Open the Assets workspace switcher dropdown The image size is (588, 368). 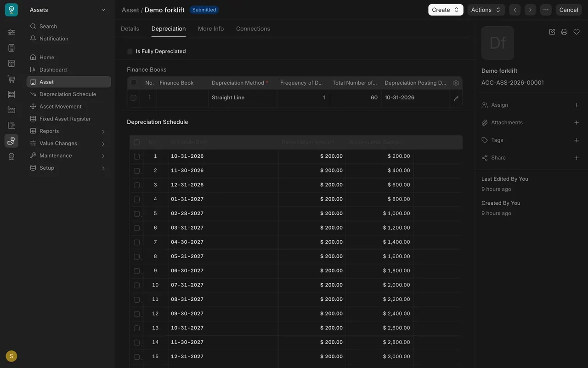pyautogui.click(x=68, y=10)
